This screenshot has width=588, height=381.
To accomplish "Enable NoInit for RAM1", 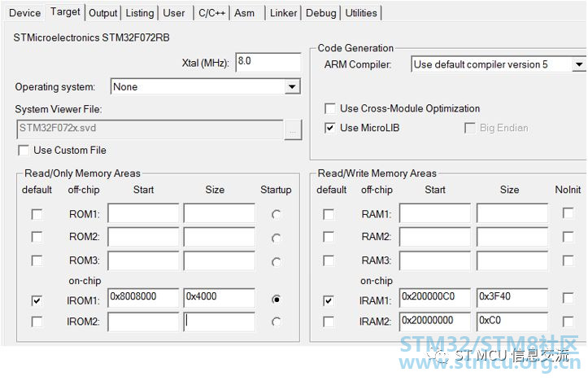I will [568, 212].
